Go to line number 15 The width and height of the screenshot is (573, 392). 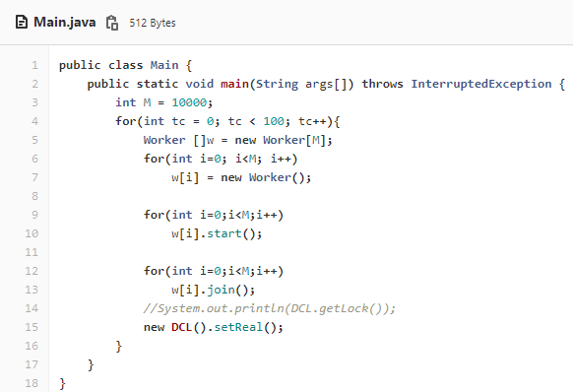click(x=32, y=327)
